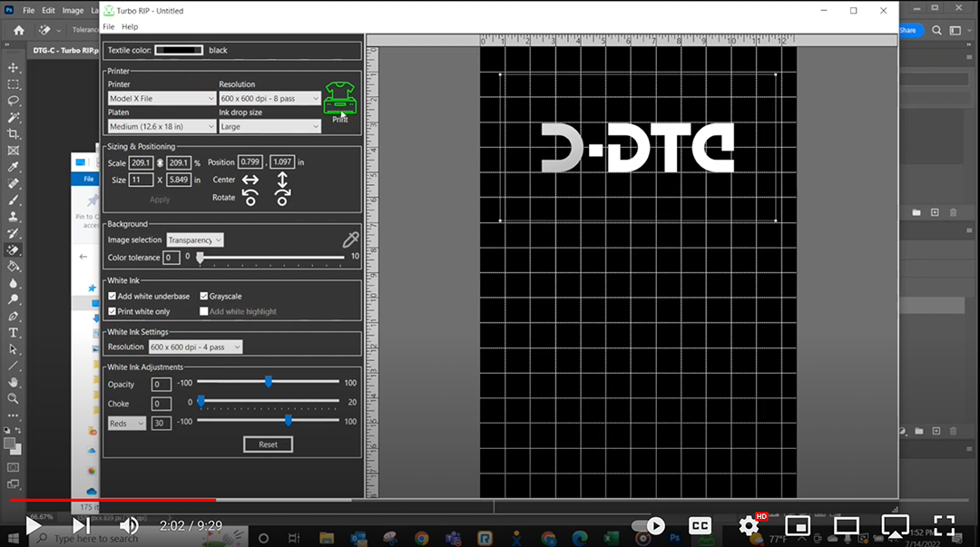Image resolution: width=980 pixels, height=547 pixels.
Task: Rotate the image clockwise
Action: pos(282,198)
